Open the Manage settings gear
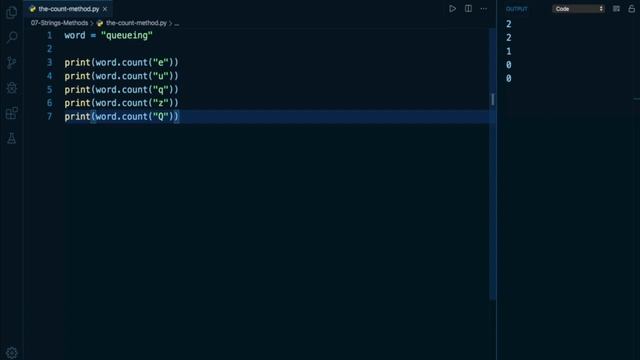Viewport: 640px width, 360px height. click(x=11, y=353)
